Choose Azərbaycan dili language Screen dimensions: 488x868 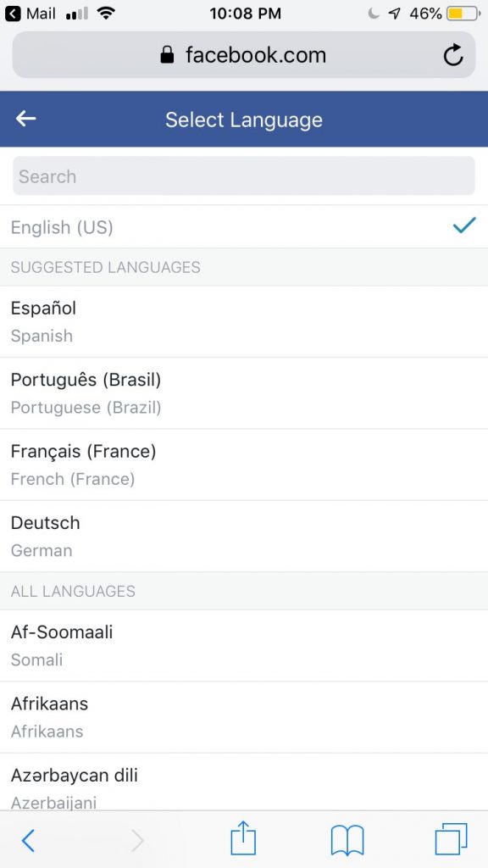click(244, 782)
